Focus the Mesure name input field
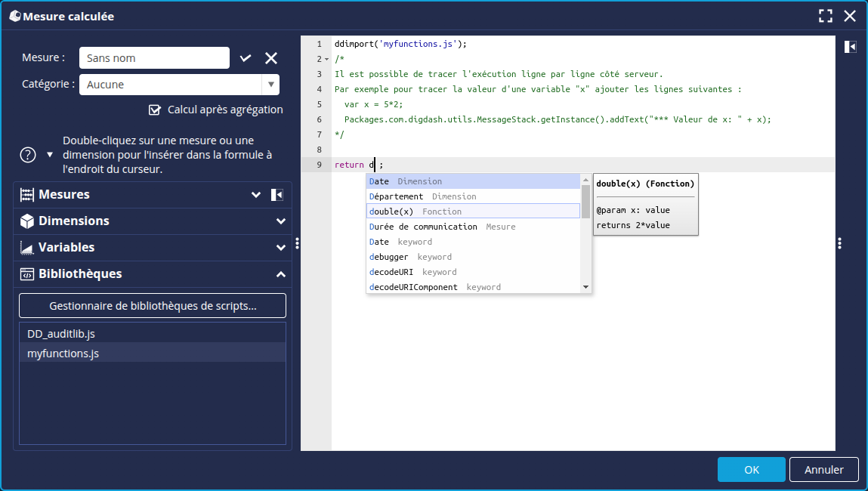The width and height of the screenshot is (868, 491). 154,58
